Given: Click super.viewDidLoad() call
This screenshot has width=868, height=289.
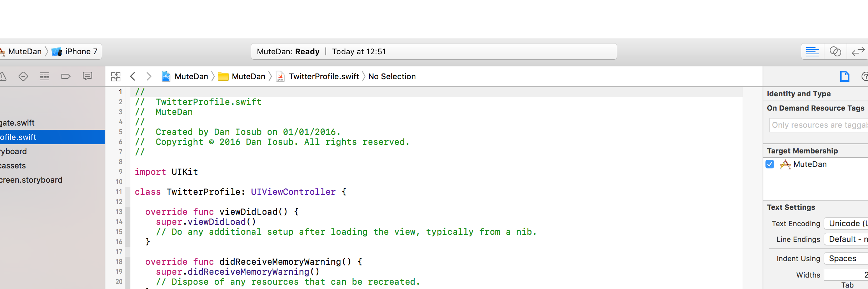Looking at the screenshot, I should point(206,222).
